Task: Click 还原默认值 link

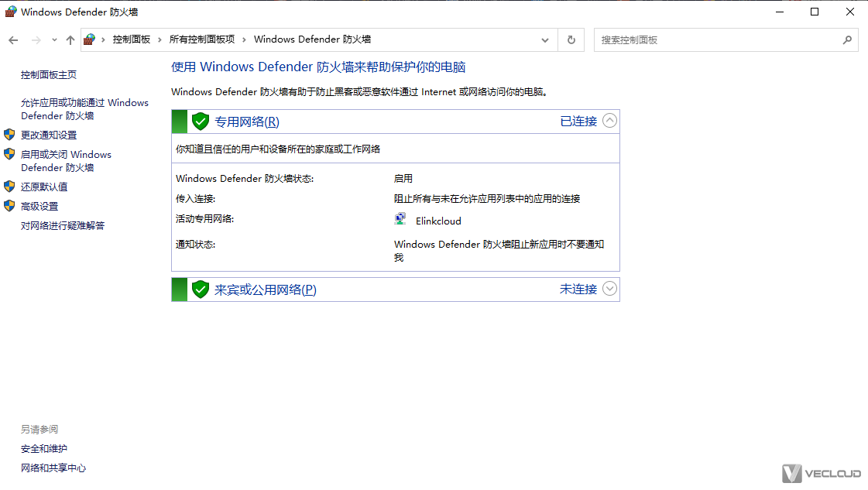Action: click(43, 187)
